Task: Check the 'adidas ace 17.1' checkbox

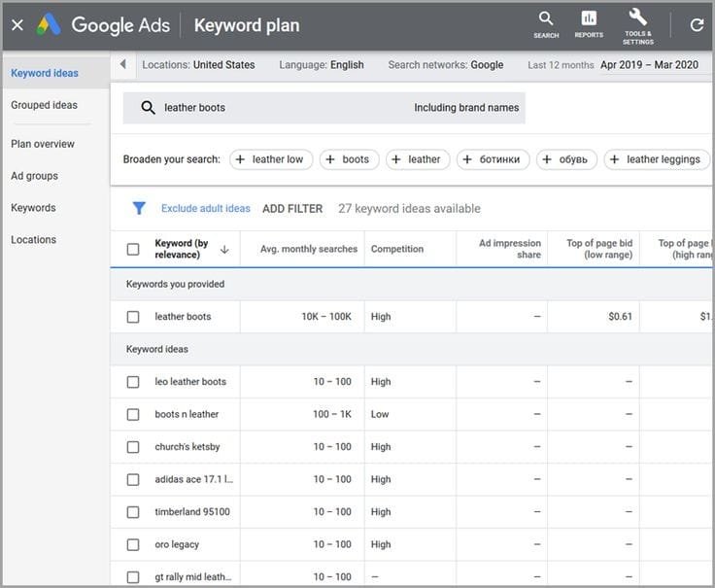Action: tap(133, 480)
